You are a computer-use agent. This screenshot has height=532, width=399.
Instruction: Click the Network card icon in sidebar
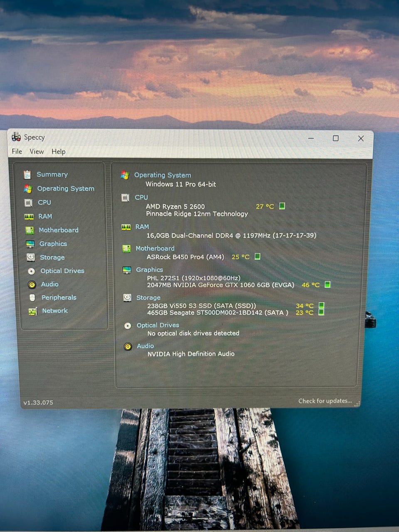click(x=33, y=311)
